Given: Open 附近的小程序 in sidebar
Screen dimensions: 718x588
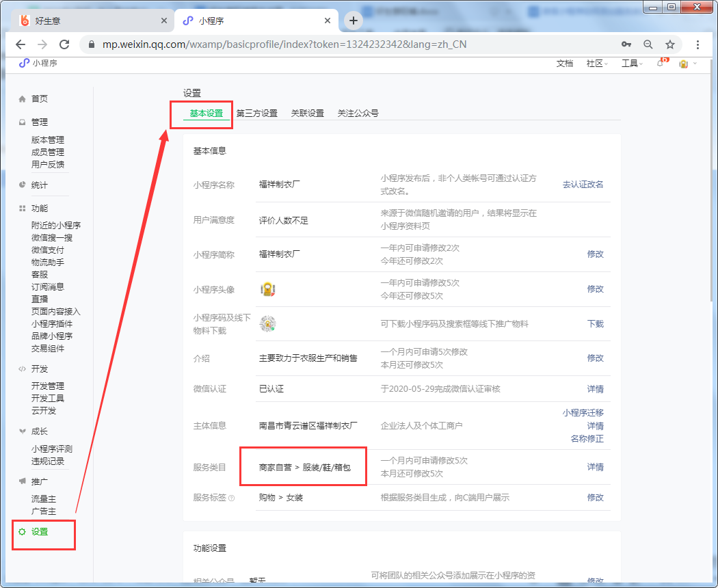Looking at the screenshot, I should tap(56, 226).
